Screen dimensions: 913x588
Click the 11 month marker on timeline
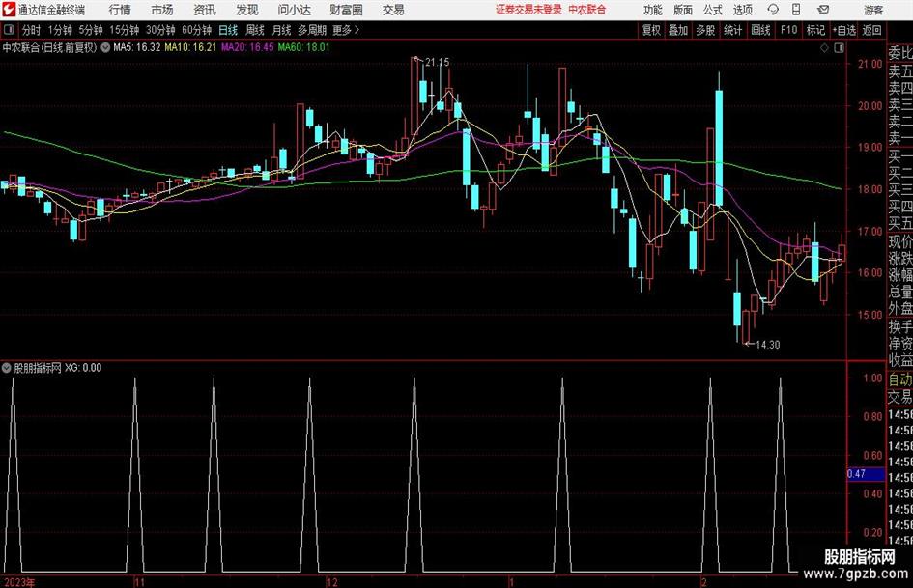138,581
